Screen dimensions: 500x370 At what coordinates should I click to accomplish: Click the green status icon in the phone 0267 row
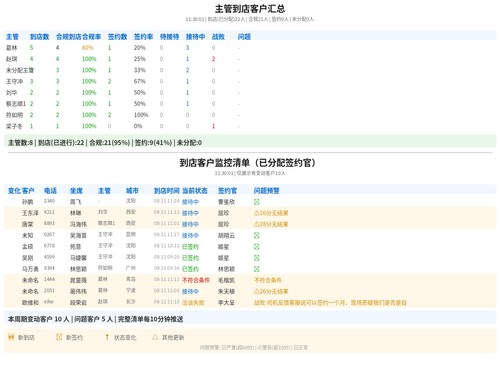(x=257, y=236)
